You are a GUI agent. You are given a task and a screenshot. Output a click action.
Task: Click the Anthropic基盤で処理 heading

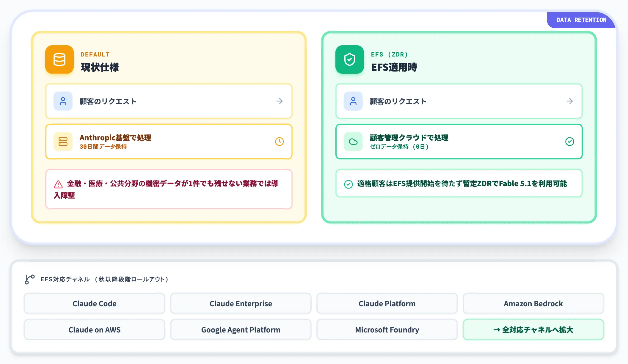(x=115, y=138)
